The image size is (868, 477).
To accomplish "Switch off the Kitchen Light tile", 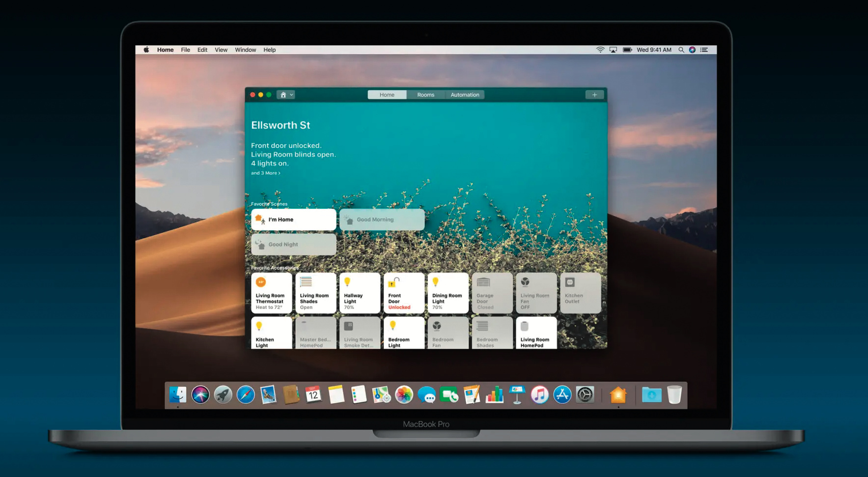I will (x=271, y=333).
